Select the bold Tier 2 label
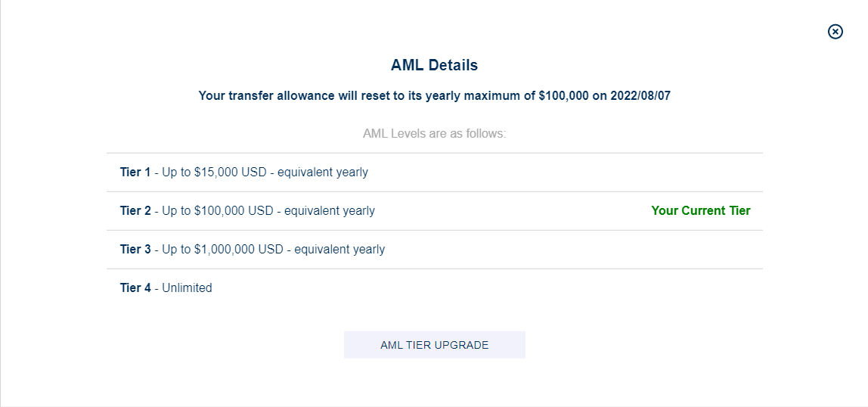Viewport: 868px width, 407px height. click(135, 211)
